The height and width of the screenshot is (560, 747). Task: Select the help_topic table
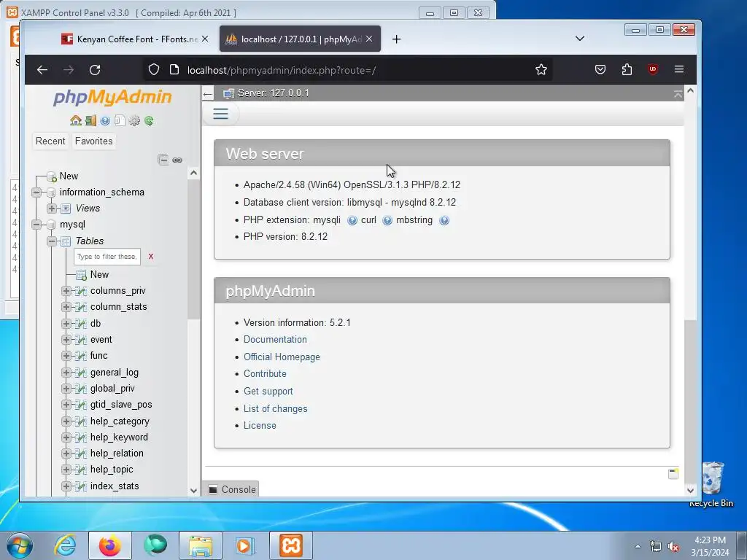(112, 470)
